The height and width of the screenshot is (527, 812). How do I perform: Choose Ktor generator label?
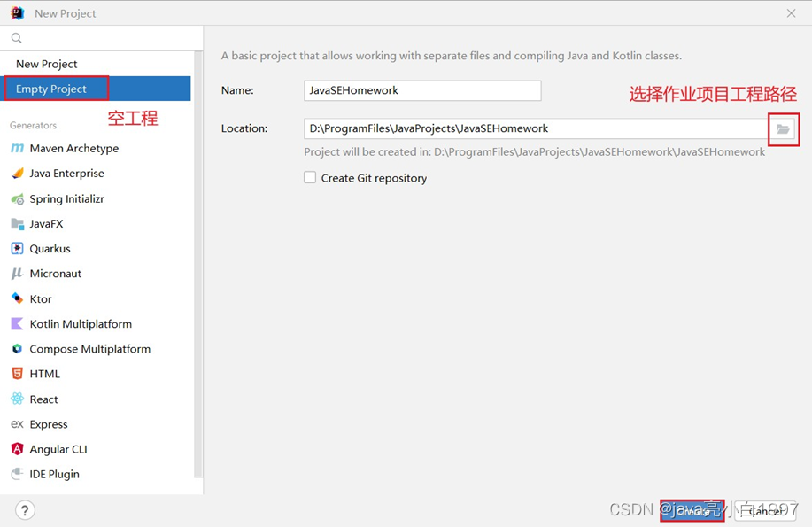pyautogui.click(x=41, y=299)
